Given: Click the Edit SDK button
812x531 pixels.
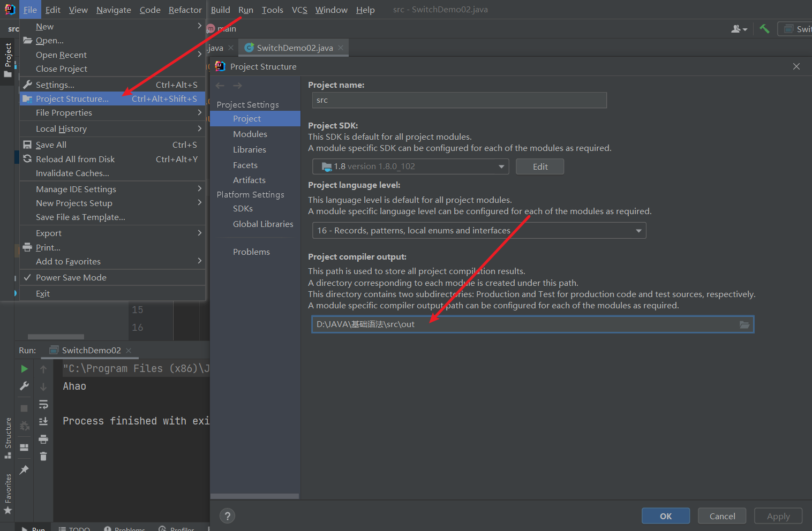Looking at the screenshot, I should tap(540, 166).
